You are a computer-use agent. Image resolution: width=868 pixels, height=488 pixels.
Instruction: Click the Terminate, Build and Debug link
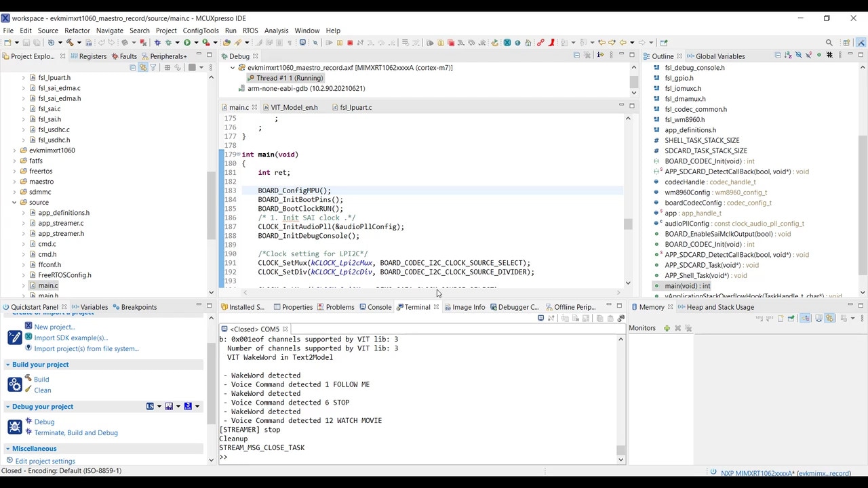[x=75, y=432]
